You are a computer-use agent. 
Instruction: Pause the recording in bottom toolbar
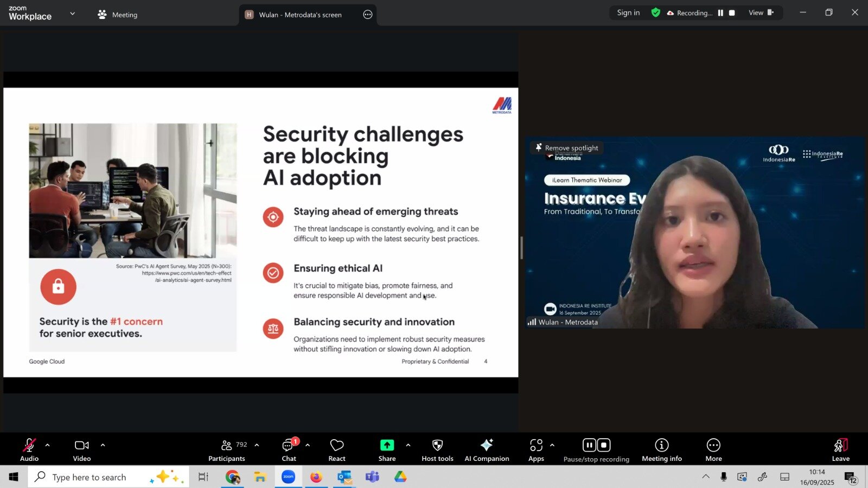tap(589, 445)
